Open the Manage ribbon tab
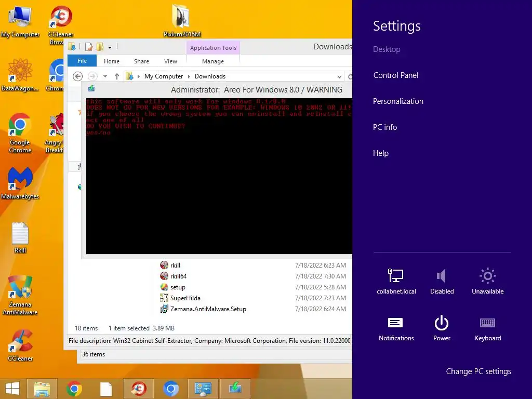This screenshot has width=532, height=399. pos(212,61)
